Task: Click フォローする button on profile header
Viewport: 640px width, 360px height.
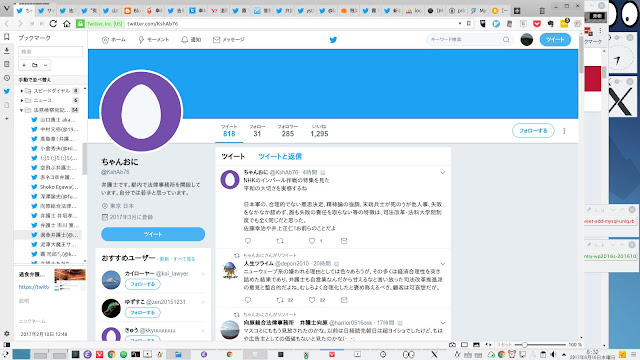Action: (533, 131)
